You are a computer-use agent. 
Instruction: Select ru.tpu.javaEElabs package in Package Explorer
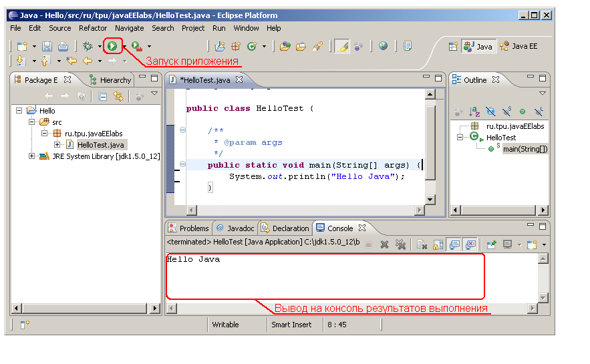point(94,134)
